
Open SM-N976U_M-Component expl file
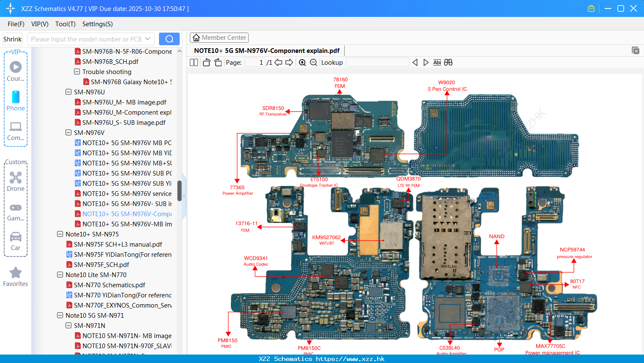123,112
